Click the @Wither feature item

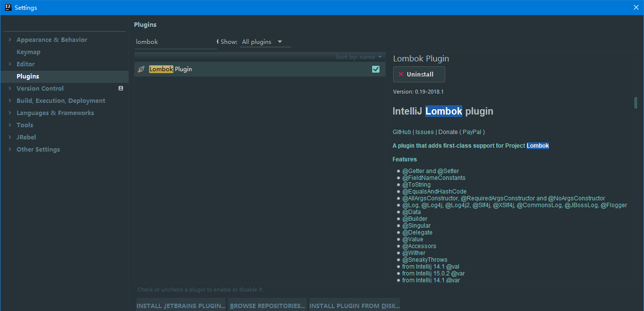pyautogui.click(x=414, y=253)
